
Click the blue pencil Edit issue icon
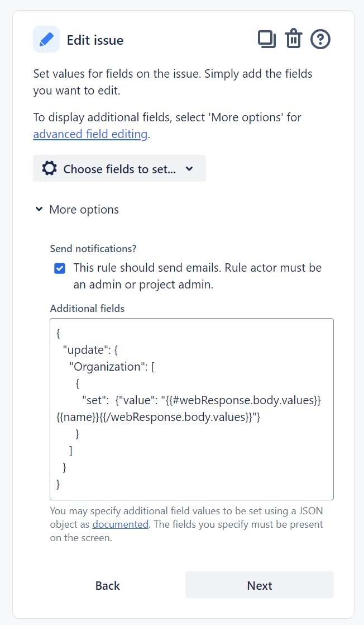[47, 39]
